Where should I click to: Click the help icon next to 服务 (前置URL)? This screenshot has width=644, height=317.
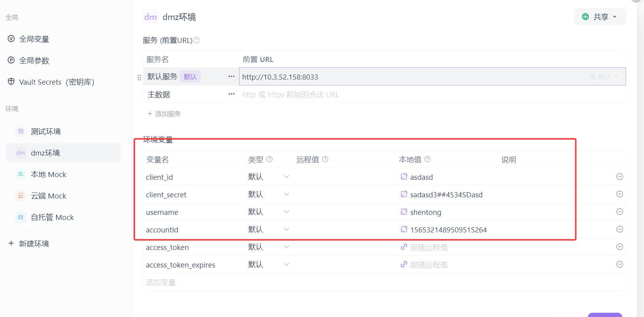pos(197,40)
